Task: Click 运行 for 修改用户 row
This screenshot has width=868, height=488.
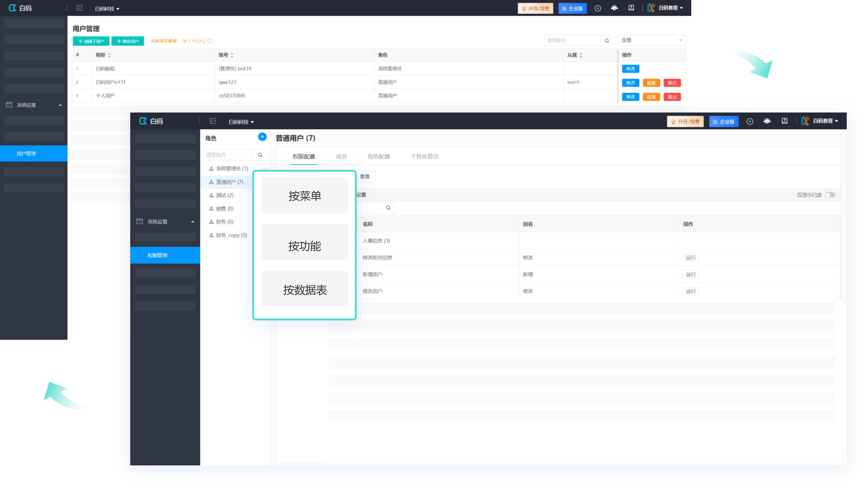Action: click(x=691, y=291)
